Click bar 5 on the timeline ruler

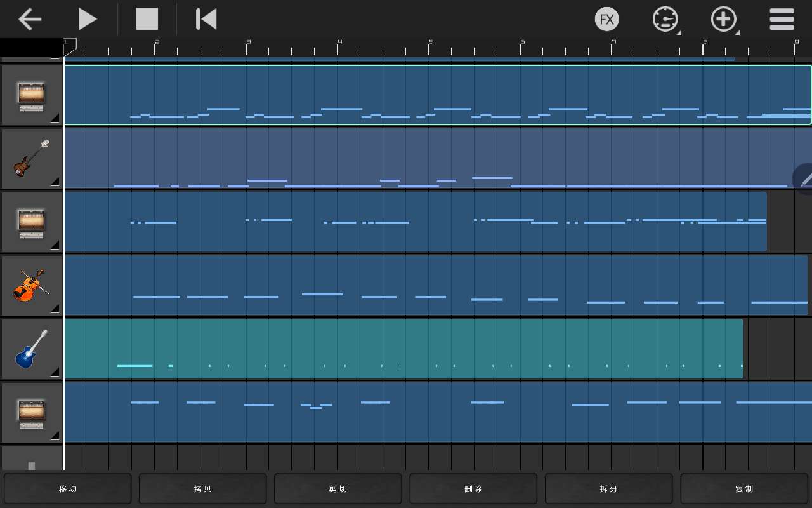tap(431, 46)
